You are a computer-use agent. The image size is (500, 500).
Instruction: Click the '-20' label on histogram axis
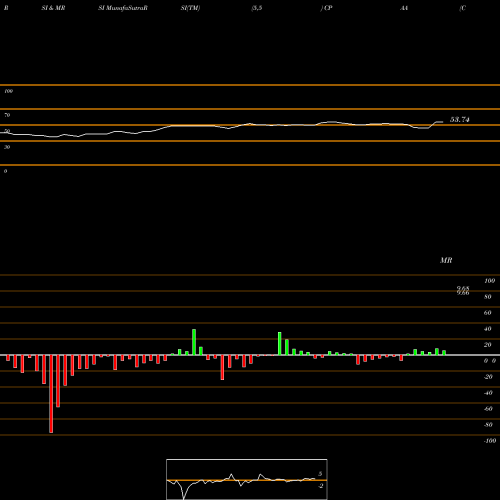488,377
